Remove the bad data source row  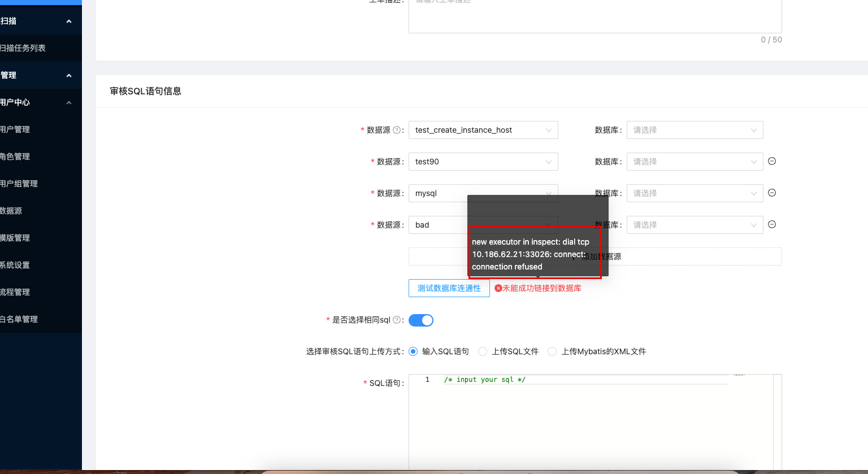point(772,224)
